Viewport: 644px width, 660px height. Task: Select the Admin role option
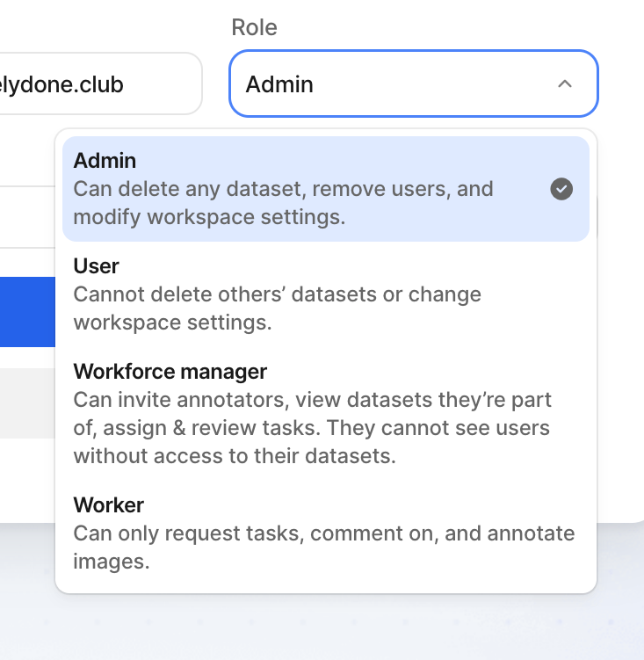click(325, 188)
